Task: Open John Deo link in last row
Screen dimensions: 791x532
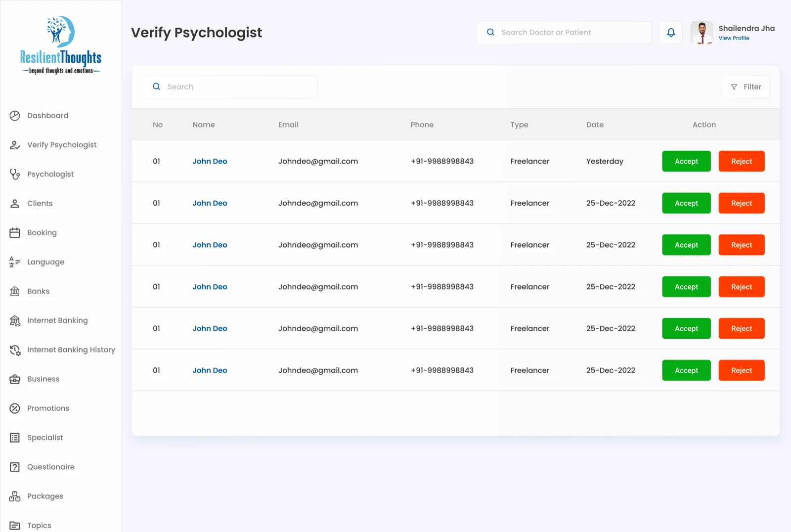Action: 210,370
